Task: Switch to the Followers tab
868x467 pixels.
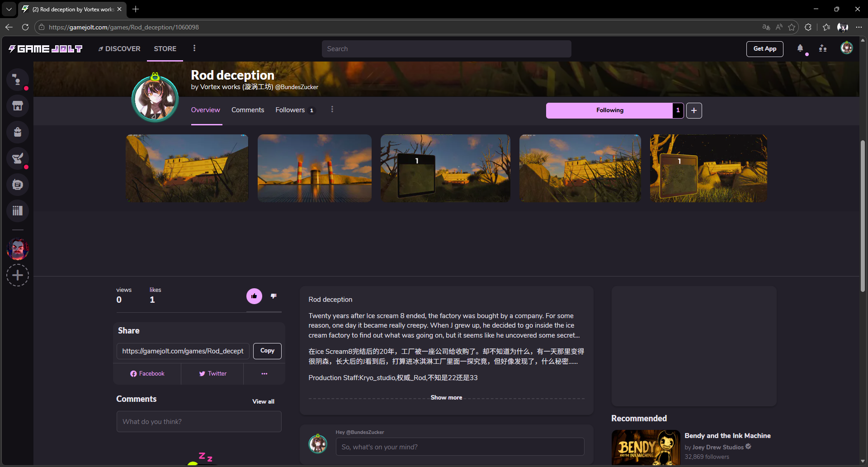Action: click(295, 110)
